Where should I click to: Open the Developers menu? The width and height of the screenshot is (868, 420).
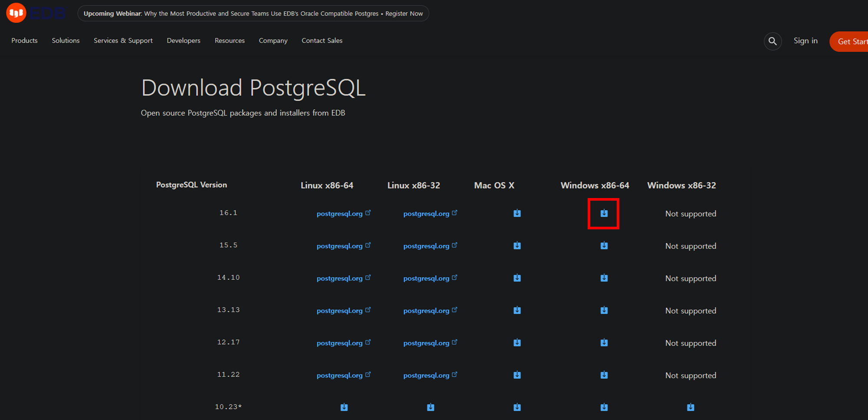coord(184,40)
